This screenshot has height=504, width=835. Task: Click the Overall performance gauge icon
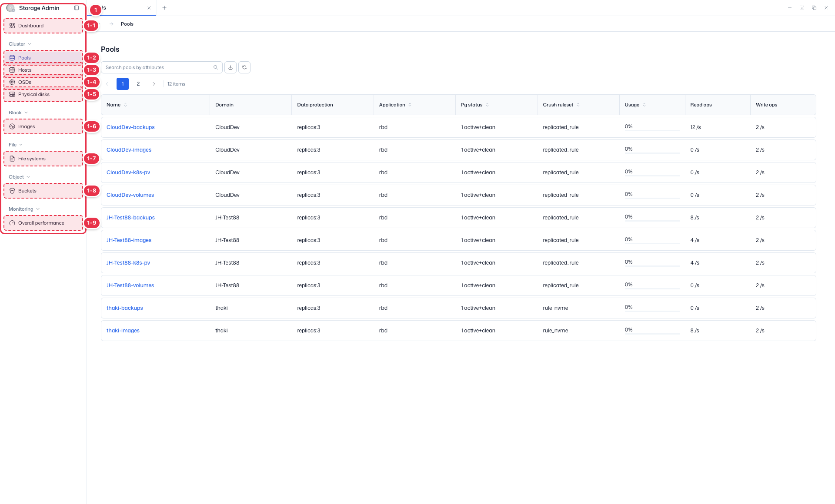click(x=12, y=223)
